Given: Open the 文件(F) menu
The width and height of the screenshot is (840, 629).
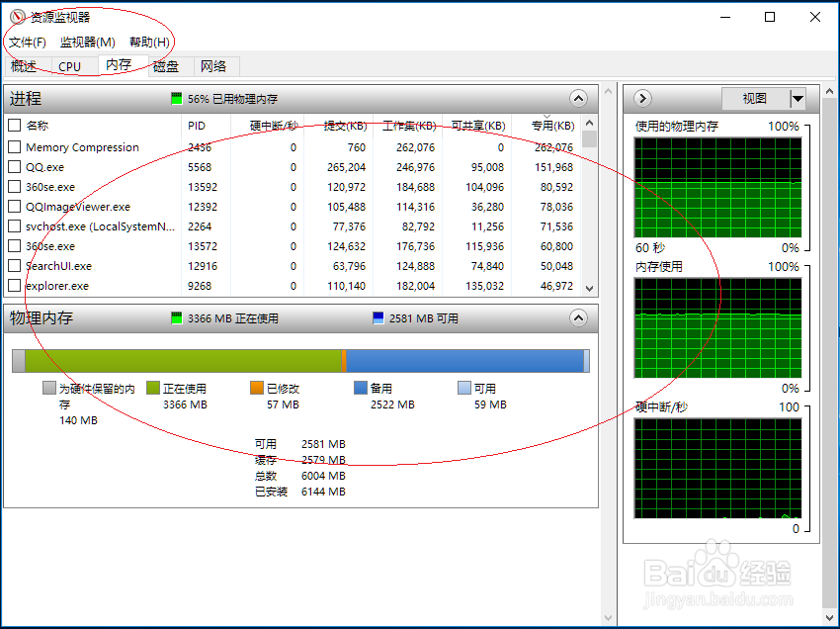Looking at the screenshot, I should tap(27, 42).
